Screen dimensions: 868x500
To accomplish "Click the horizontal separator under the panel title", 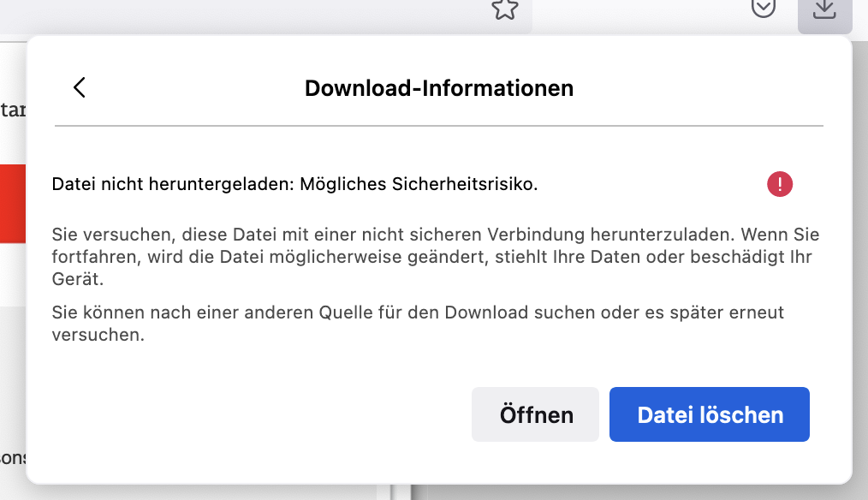I will coord(439,127).
